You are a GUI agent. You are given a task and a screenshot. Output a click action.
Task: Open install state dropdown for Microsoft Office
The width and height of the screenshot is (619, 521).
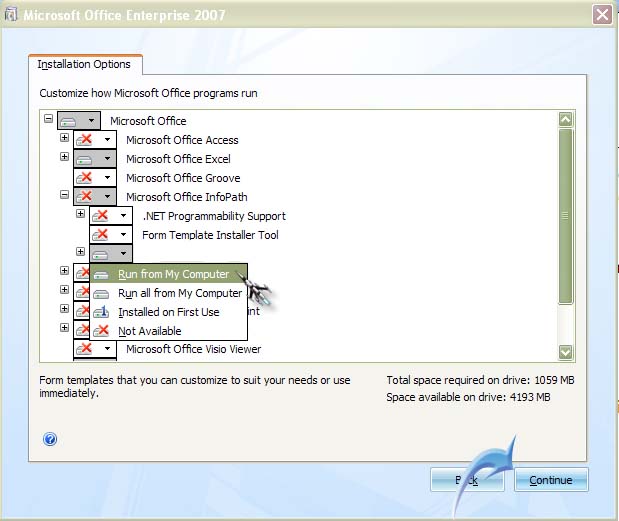(79, 121)
